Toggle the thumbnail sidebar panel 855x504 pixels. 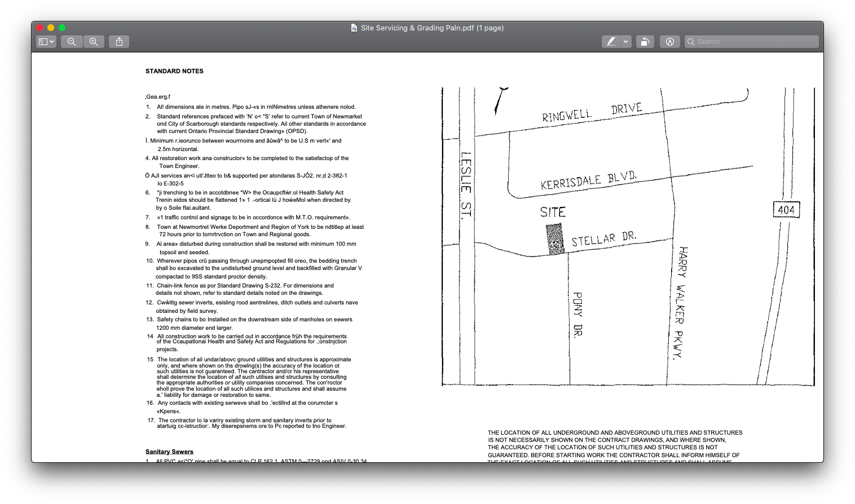(x=42, y=41)
